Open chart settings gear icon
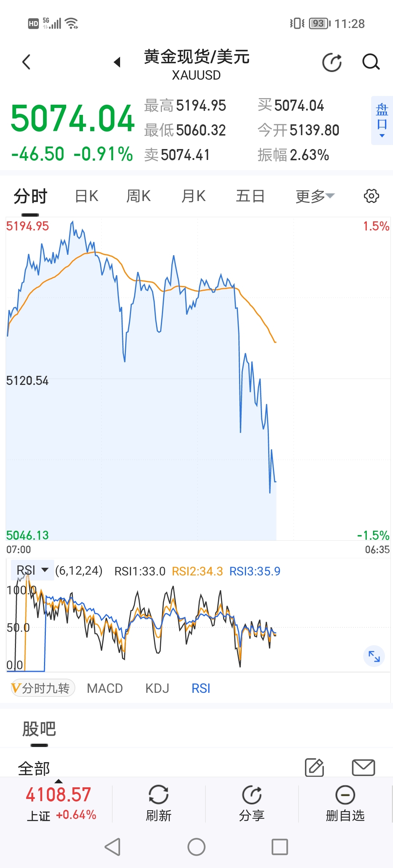Screen dimensions: 393x868 tap(371, 196)
